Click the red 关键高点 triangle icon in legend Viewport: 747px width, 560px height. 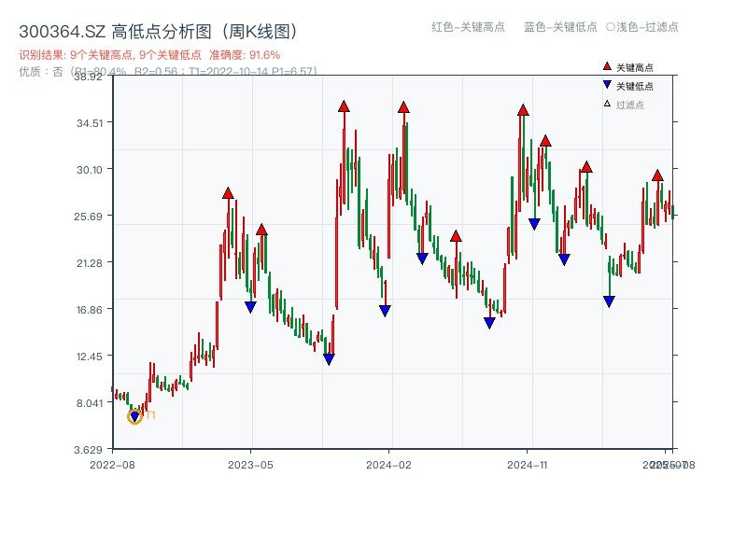tap(607, 66)
